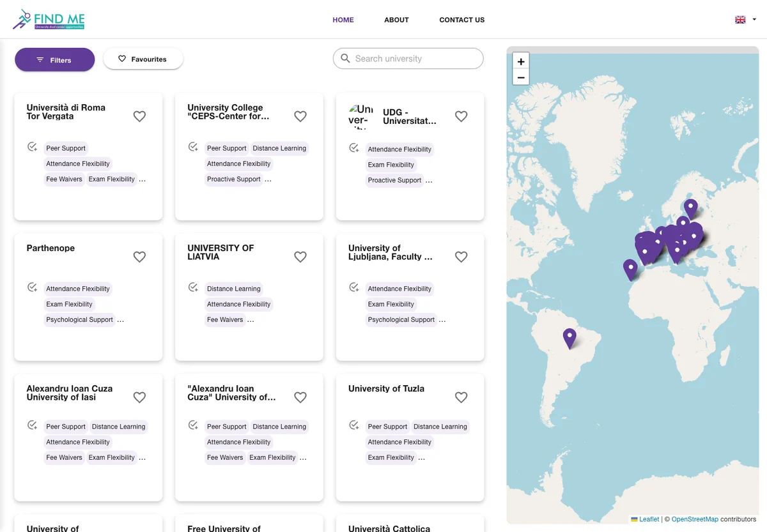Expand more tags on UDG card
This screenshot has height=532, width=767.
[429, 181]
